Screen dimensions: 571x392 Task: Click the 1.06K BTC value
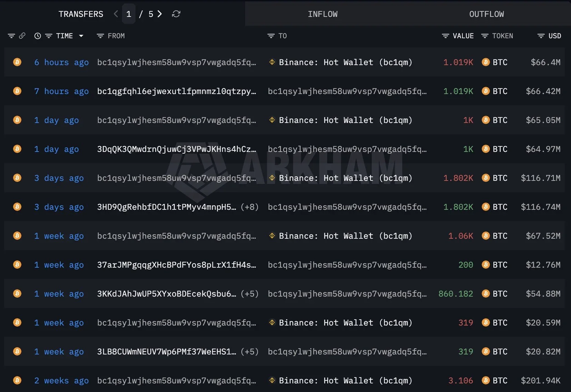[461, 236]
